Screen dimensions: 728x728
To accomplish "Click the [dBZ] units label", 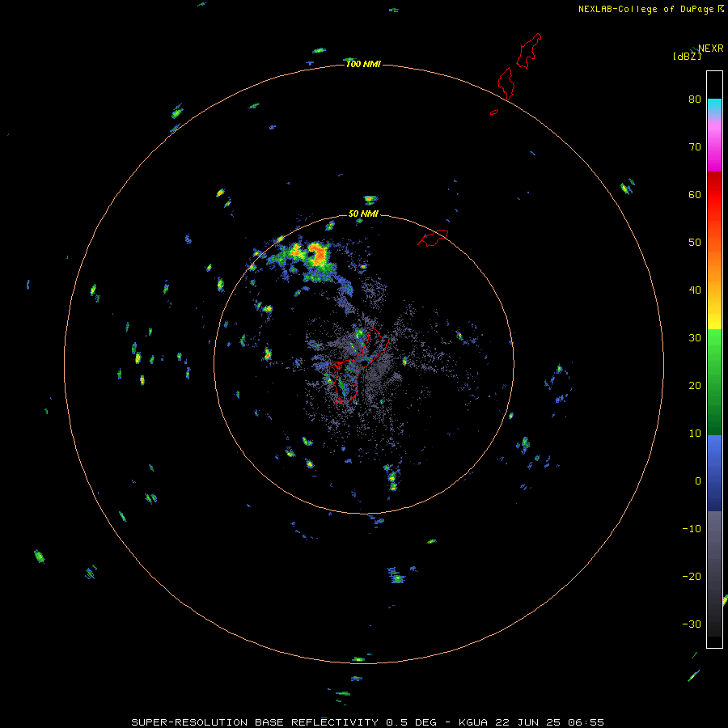I will [x=687, y=57].
